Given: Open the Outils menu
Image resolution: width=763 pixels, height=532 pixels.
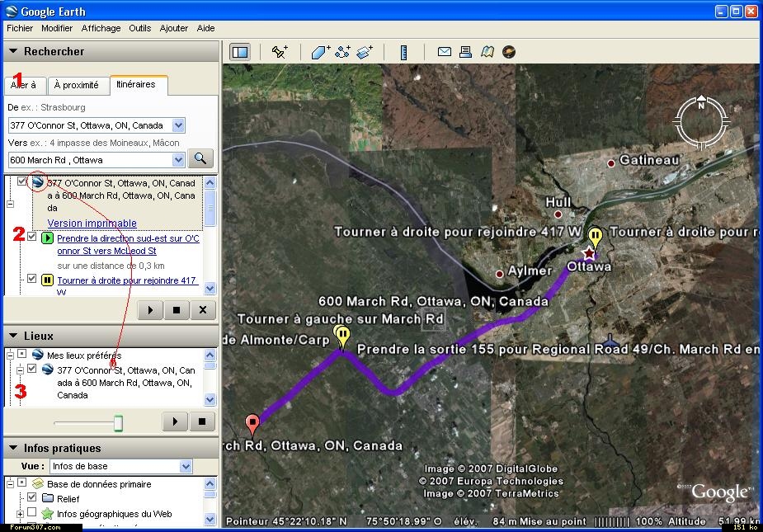Looking at the screenshot, I should click(x=140, y=28).
